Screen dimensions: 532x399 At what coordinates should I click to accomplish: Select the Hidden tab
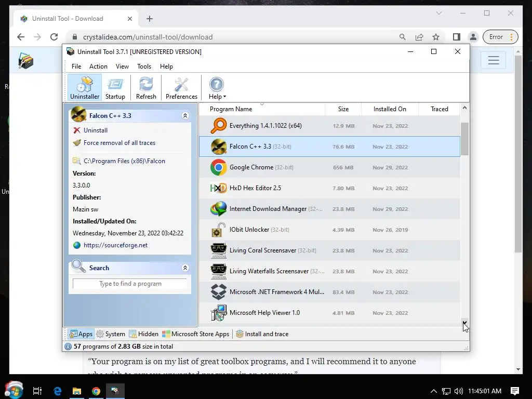tap(144, 334)
